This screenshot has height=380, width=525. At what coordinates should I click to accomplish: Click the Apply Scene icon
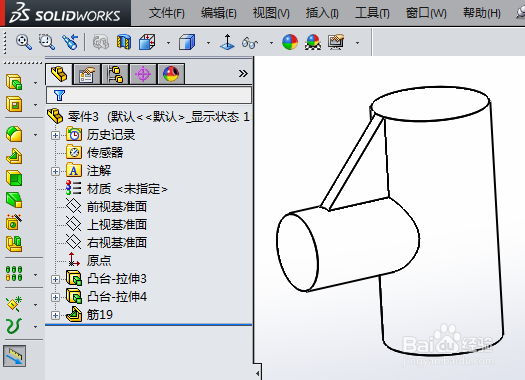pos(313,43)
